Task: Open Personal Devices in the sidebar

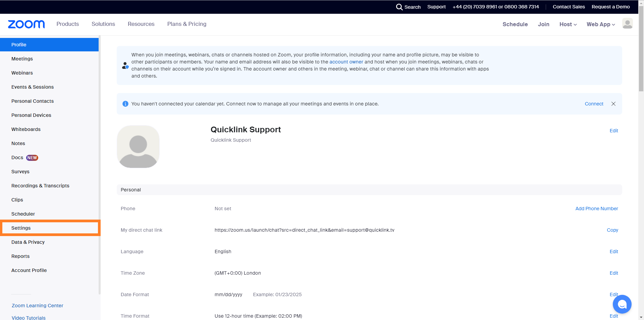Action: point(49,115)
